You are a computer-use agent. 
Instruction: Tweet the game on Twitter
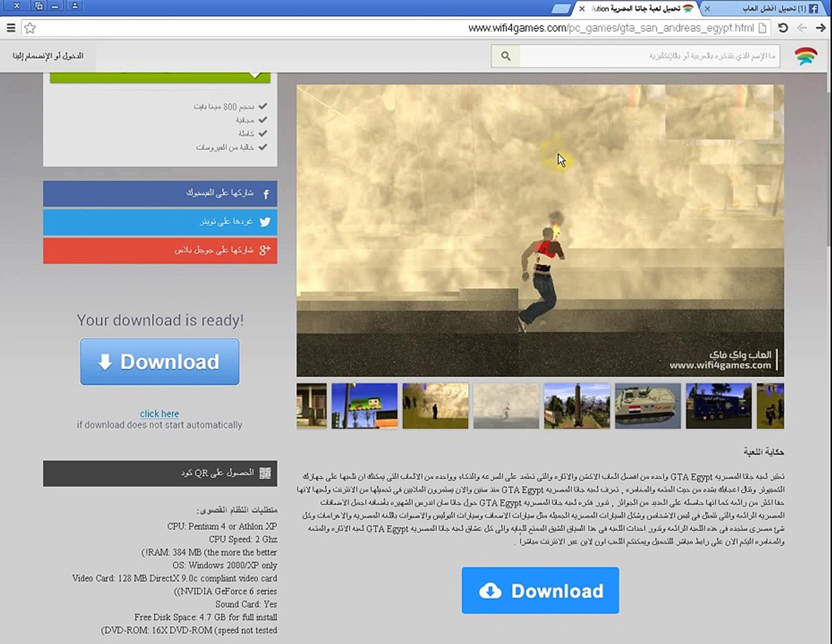click(x=160, y=222)
